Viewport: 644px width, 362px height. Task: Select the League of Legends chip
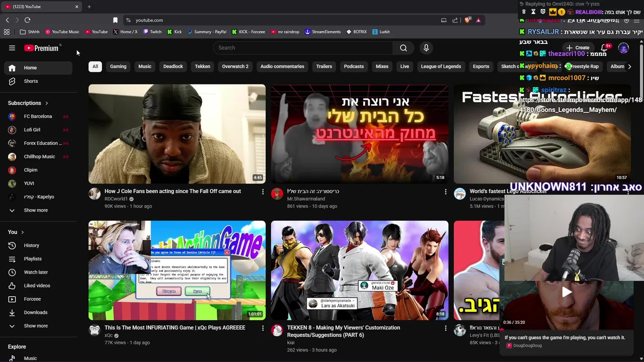pyautogui.click(x=441, y=66)
